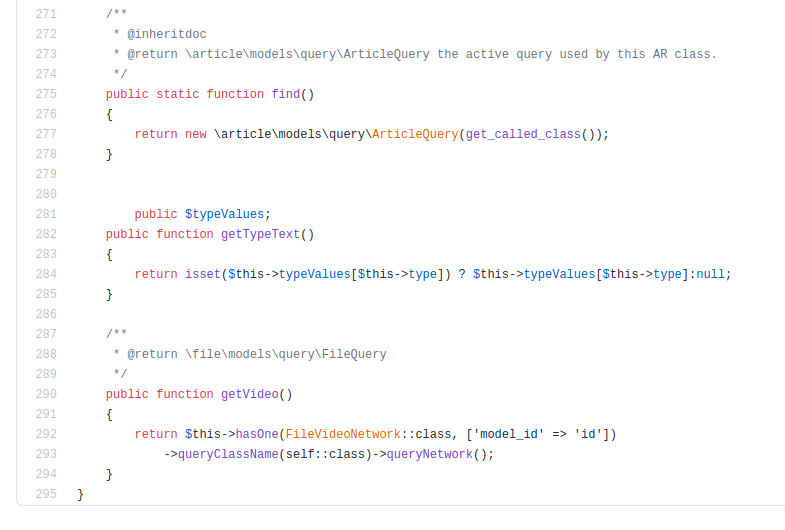Select line number 281
Screen dimensions: 785x530
46,214
